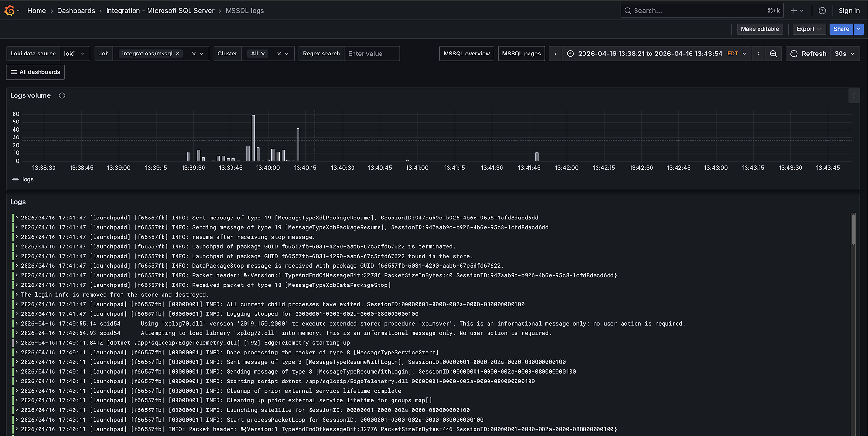Click the Grafana logo icon

click(x=9, y=10)
